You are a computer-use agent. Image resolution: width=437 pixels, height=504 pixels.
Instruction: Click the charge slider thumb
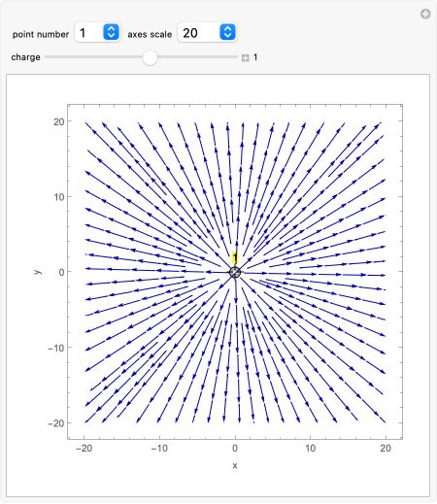150,57
